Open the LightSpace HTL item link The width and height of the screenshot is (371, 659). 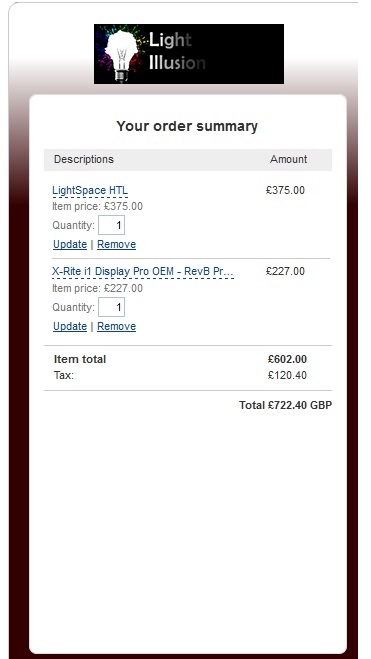(x=90, y=190)
